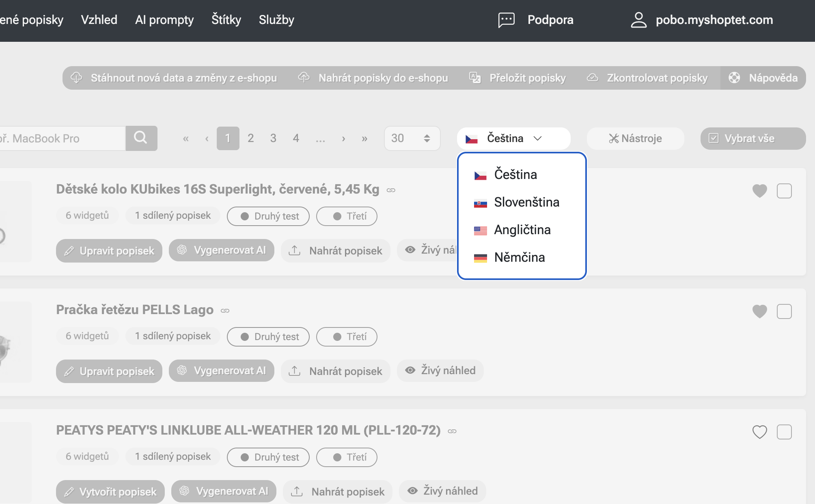
Task: Tick checkbox for Pračka řetězu PELLS Lago
Action: pos(784,311)
